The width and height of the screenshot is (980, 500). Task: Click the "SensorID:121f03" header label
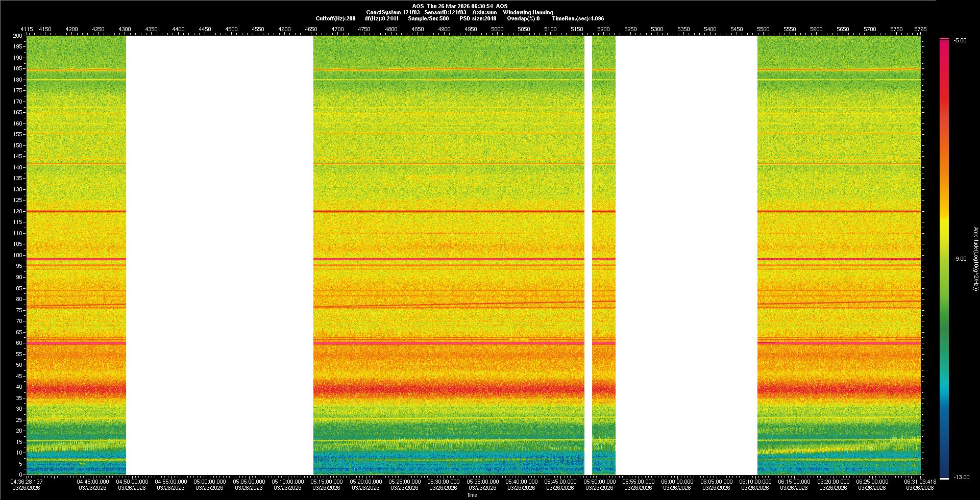click(x=445, y=12)
